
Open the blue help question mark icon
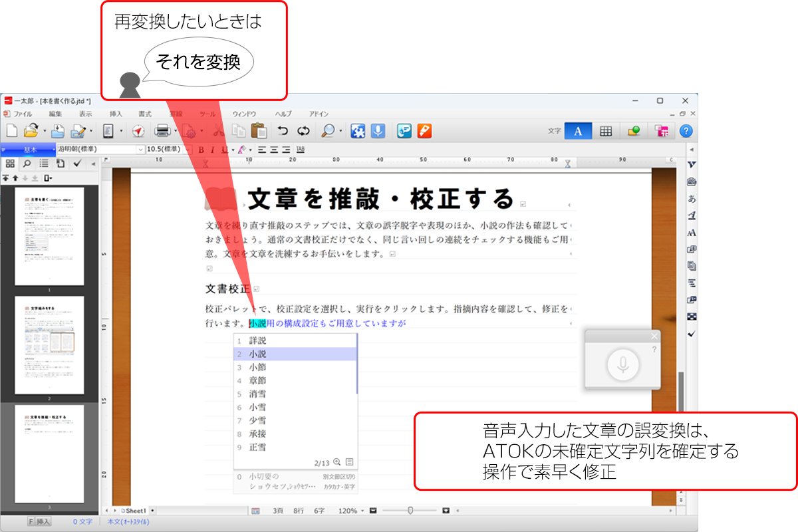[686, 131]
